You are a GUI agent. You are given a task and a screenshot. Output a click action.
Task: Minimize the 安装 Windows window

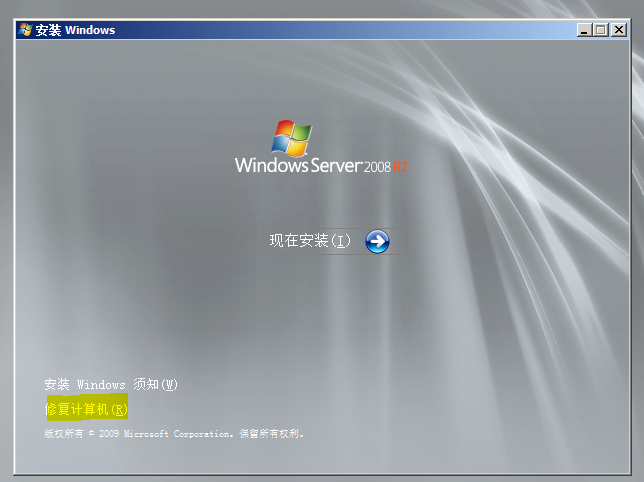pos(584,30)
